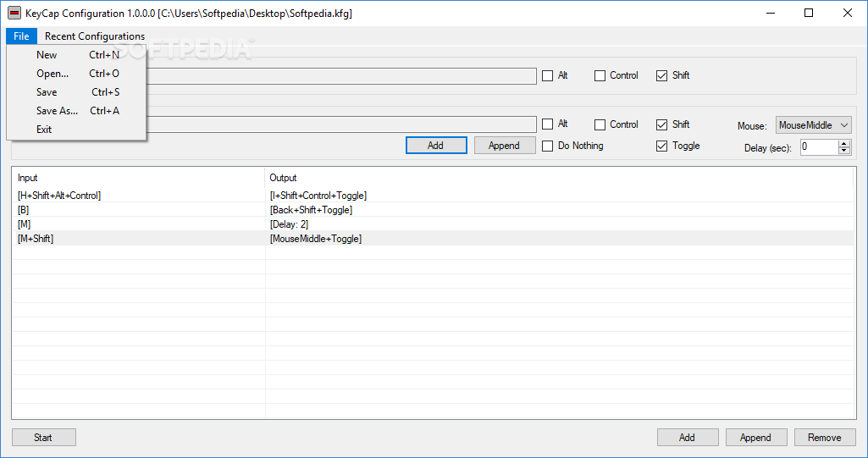Click the highlighted Add button beside Append
The height and width of the screenshot is (458, 868).
coord(436,146)
